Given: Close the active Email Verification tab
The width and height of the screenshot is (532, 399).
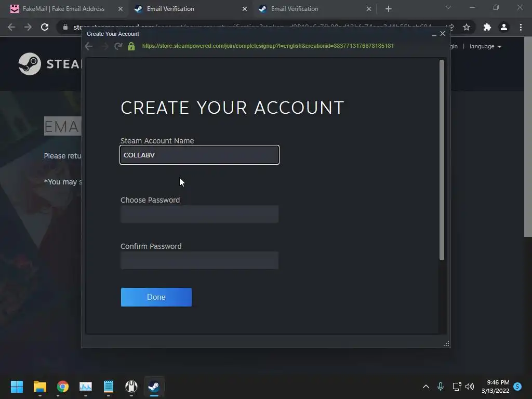Looking at the screenshot, I should click(x=245, y=9).
